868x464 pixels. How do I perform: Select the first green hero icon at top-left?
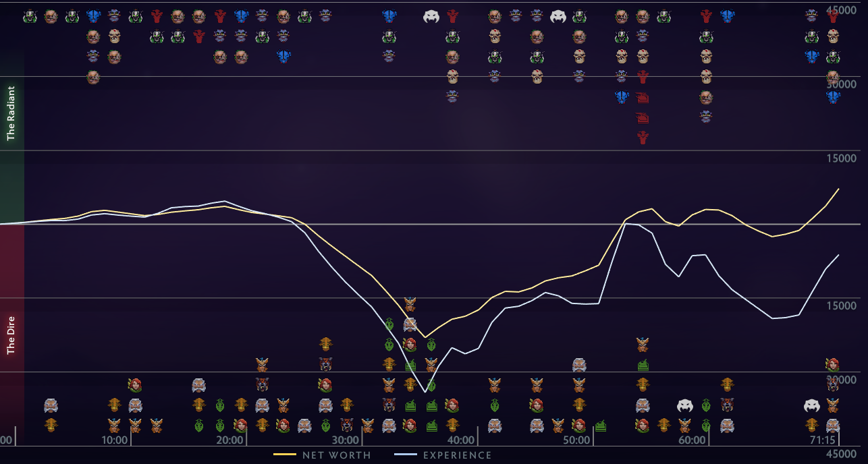point(30,16)
